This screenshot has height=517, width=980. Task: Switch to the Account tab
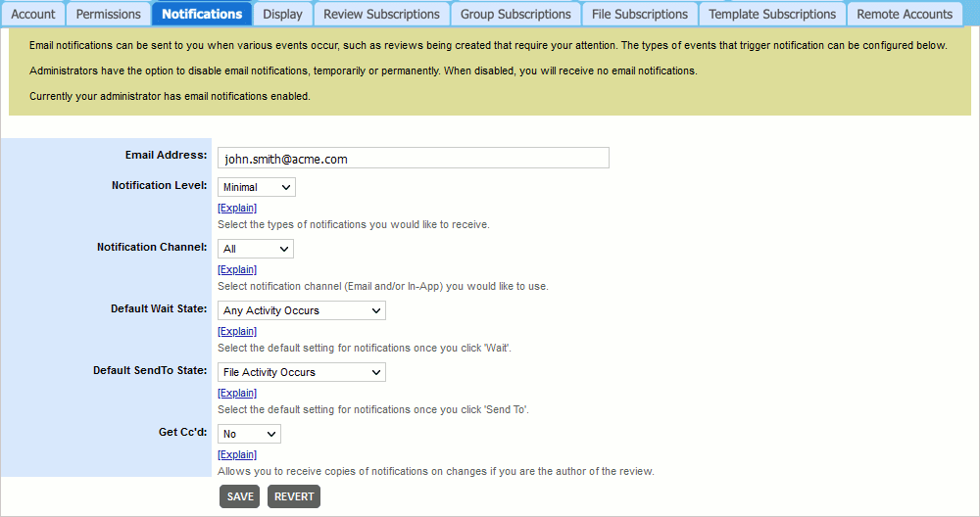click(33, 14)
